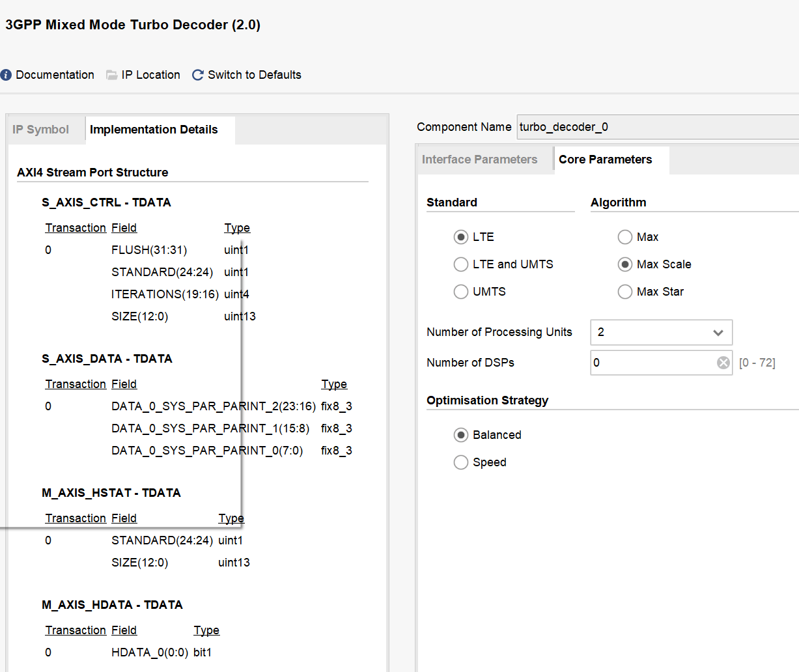Choose the LTE and UMTS standard
The height and width of the screenshot is (672, 799).
click(x=461, y=264)
